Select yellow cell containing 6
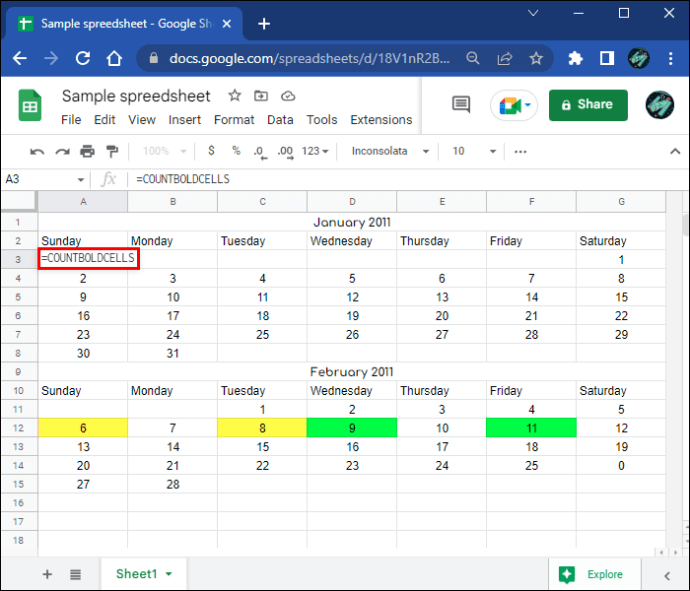Screen dimensions: 690x591 tap(83, 428)
